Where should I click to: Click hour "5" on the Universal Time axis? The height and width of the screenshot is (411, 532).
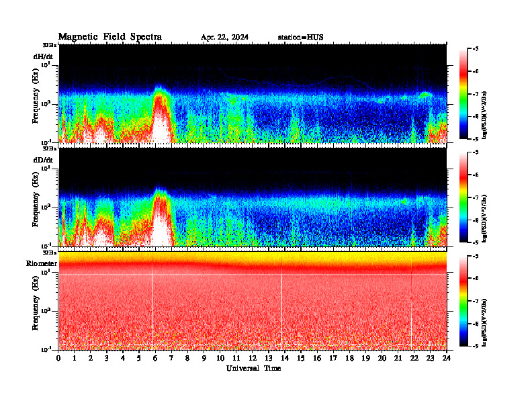point(139,358)
